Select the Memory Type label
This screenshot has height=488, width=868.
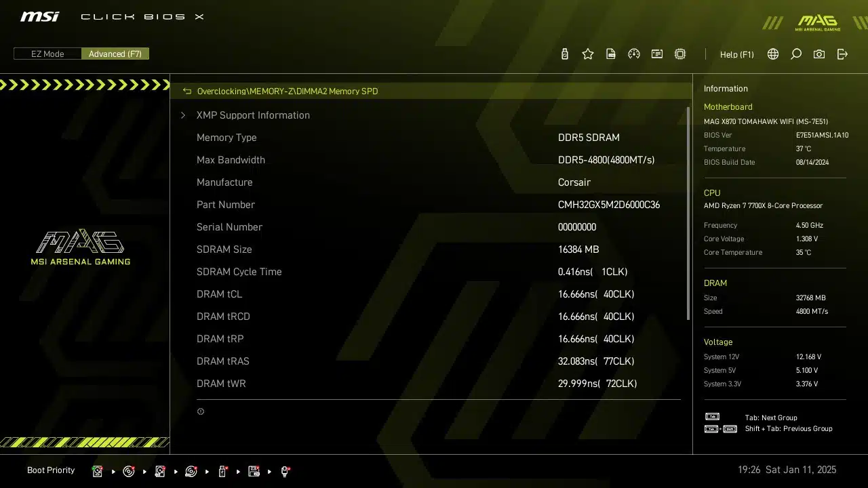click(226, 138)
